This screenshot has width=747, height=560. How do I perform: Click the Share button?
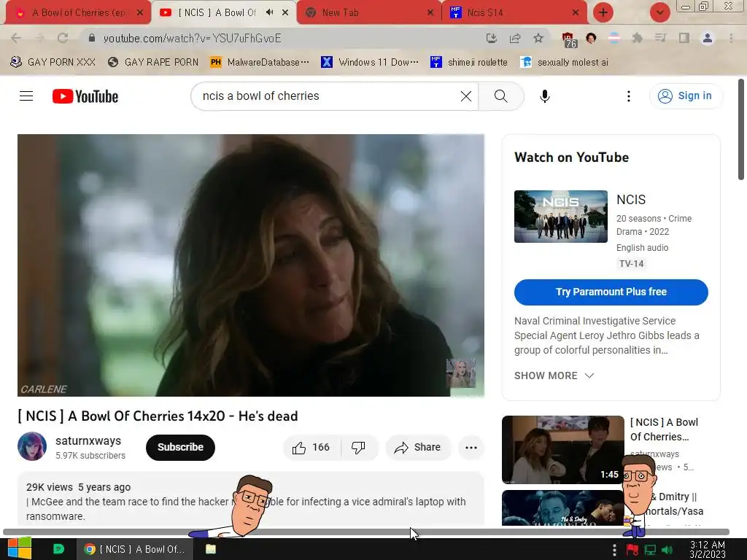[x=418, y=448]
